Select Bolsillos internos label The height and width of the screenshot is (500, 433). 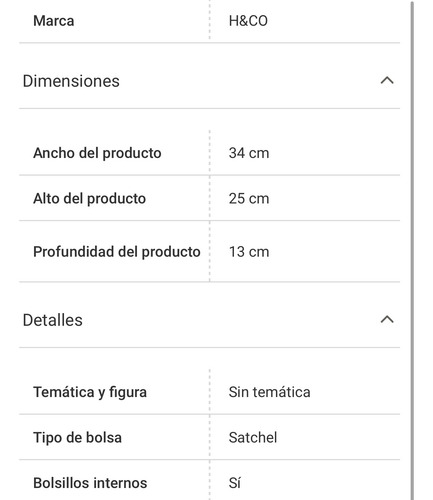90,483
